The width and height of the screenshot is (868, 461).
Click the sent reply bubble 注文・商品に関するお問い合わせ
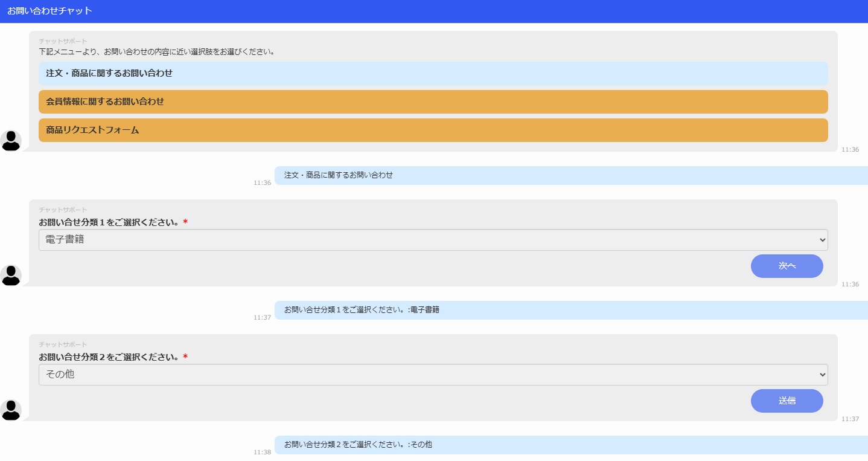pos(339,175)
